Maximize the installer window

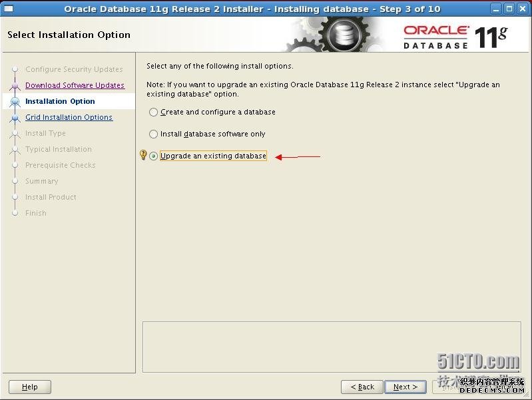[x=509, y=9]
